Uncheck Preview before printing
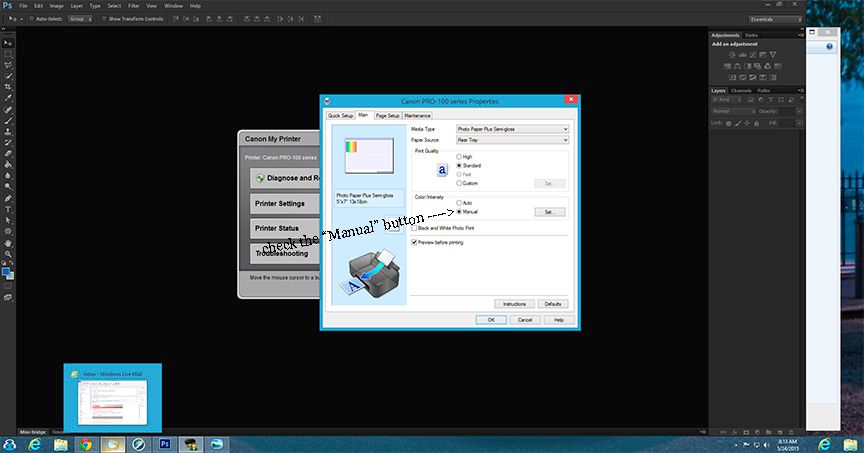864x453 pixels. click(x=415, y=242)
